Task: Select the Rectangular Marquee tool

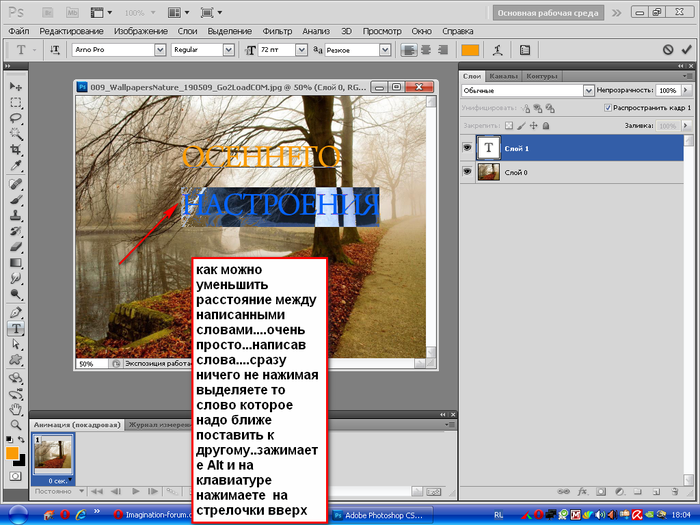Action: point(16,103)
